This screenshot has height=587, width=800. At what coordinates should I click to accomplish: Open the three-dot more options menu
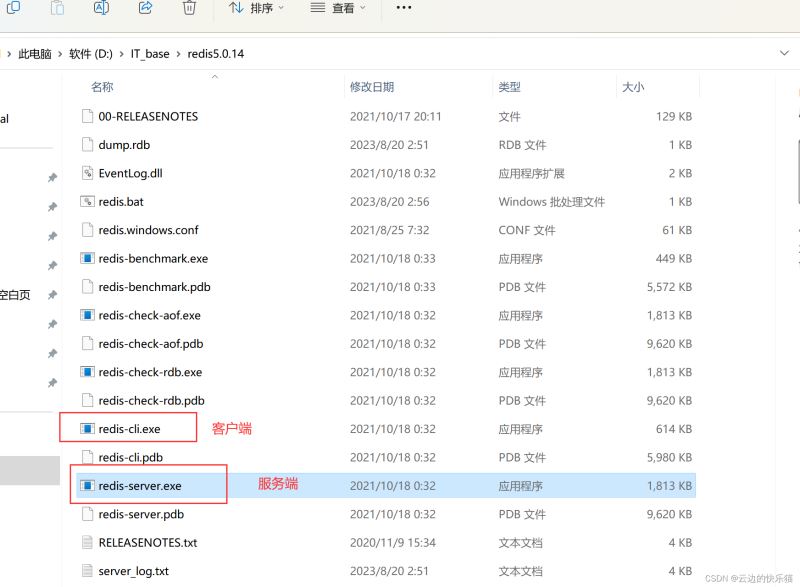pyautogui.click(x=404, y=8)
